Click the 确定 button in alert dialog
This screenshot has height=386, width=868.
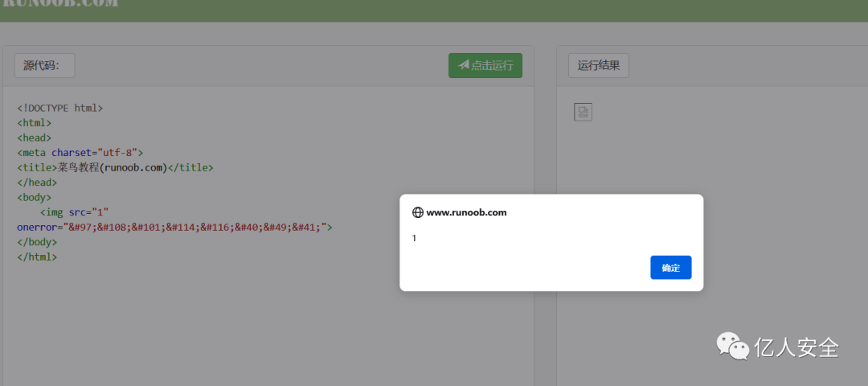tap(670, 268)
